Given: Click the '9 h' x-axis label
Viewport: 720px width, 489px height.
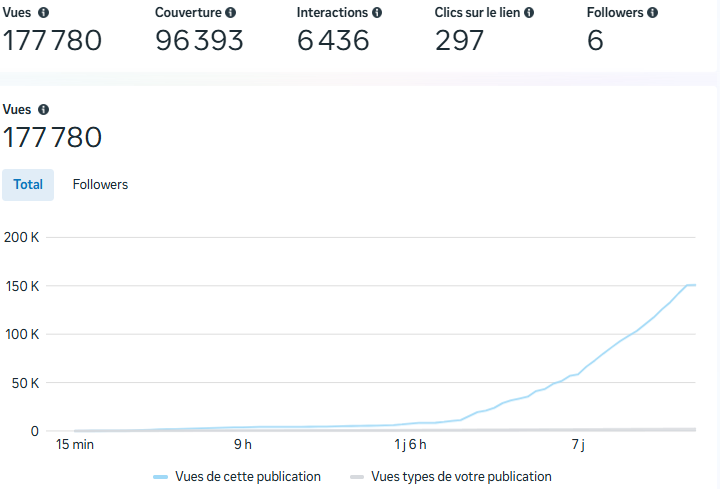Looking at the screenshot, I should [x=243, y=444].
